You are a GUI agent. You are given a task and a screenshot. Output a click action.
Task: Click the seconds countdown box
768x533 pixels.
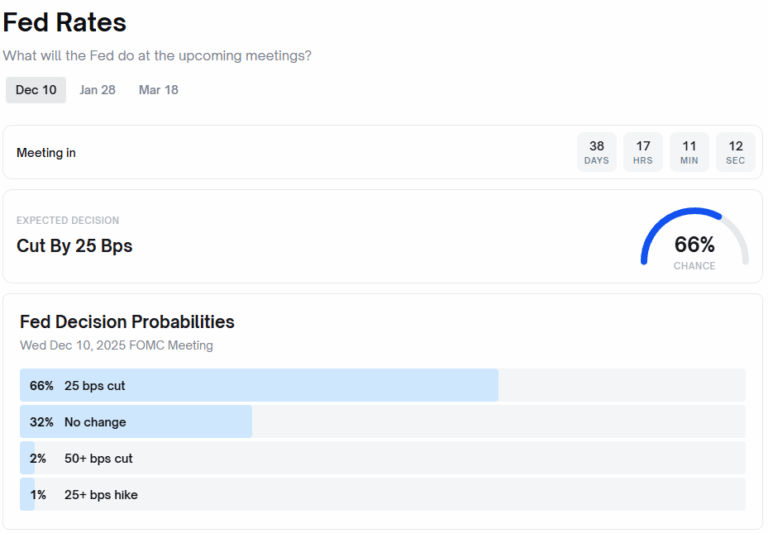(736, 152)
